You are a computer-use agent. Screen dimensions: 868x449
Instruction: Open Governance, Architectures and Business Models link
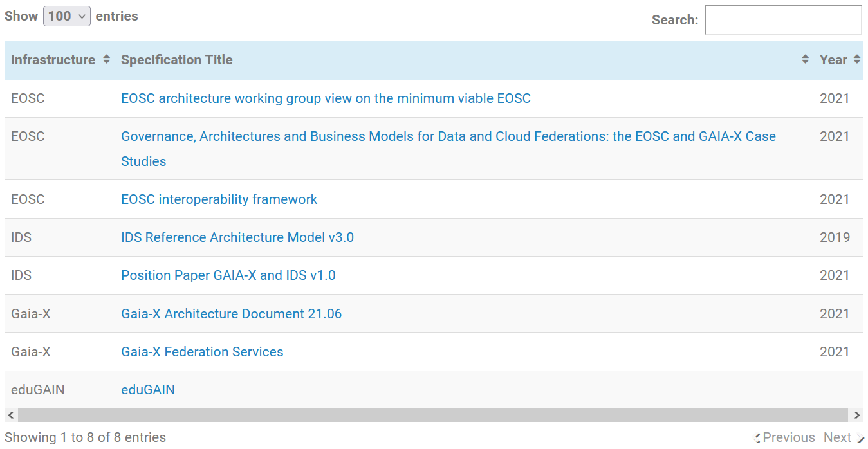(448, 149)
